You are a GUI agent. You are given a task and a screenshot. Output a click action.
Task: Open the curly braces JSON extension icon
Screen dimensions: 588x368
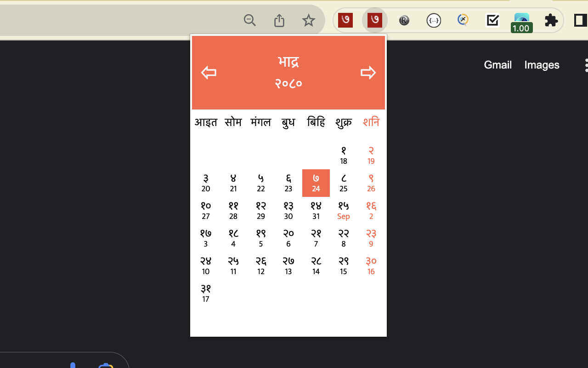click(434, 20)
